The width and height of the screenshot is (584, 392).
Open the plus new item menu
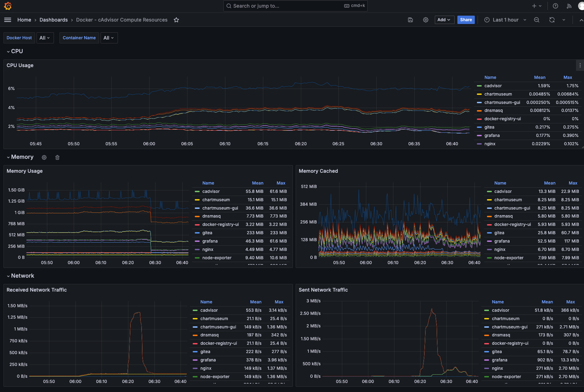click(537, 6)
